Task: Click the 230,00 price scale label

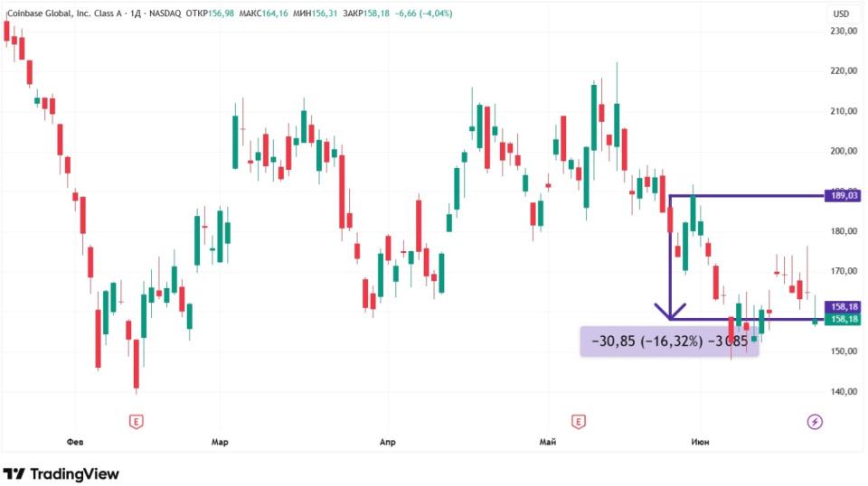Action: 844,32
